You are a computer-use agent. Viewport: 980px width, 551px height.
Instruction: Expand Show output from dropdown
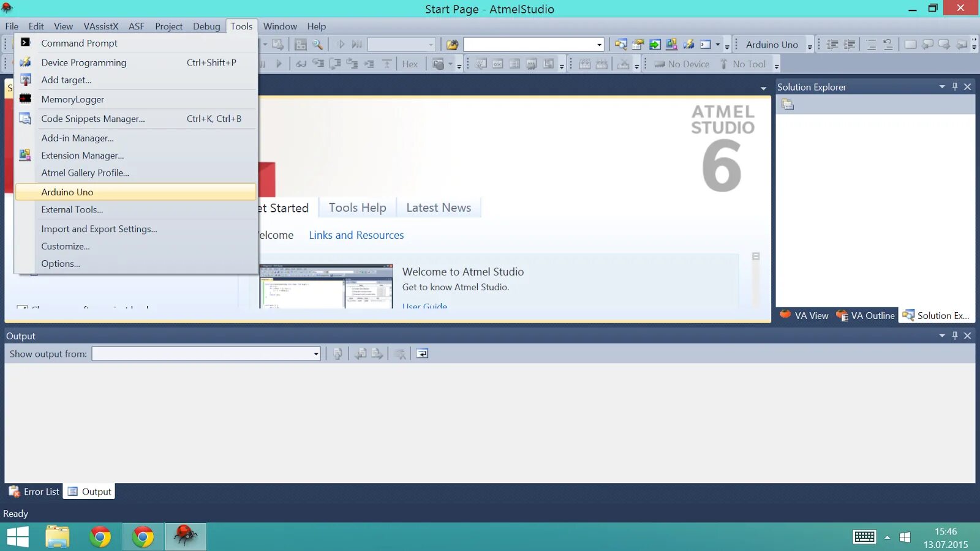(x=316, y=354)
